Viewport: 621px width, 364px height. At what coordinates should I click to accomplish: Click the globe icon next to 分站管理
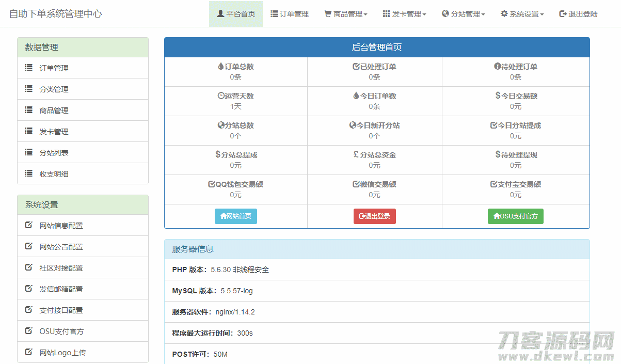(x=445, y=14)
